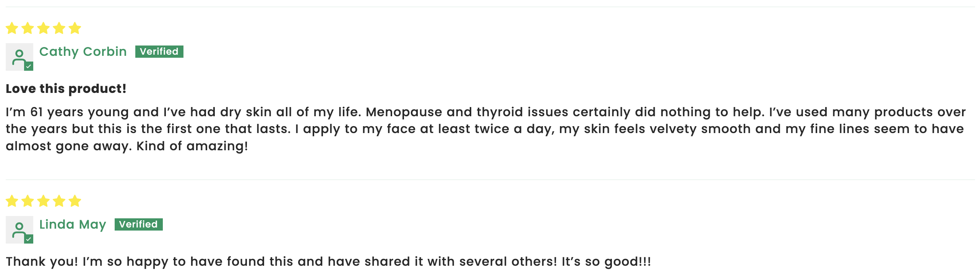The height and width of the screenshot is (273, 980).
Task: Click the first star of Cathy Corbin's rating
Action: pos(12,28)
